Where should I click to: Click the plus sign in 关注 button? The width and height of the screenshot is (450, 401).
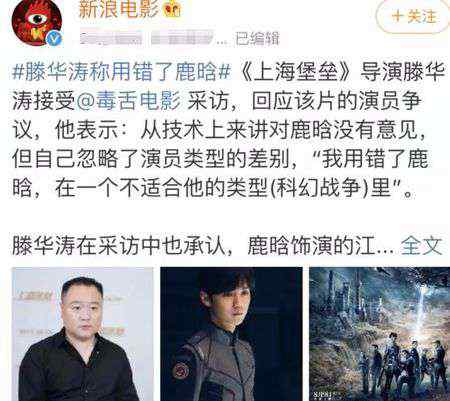[x=397, y=17]
